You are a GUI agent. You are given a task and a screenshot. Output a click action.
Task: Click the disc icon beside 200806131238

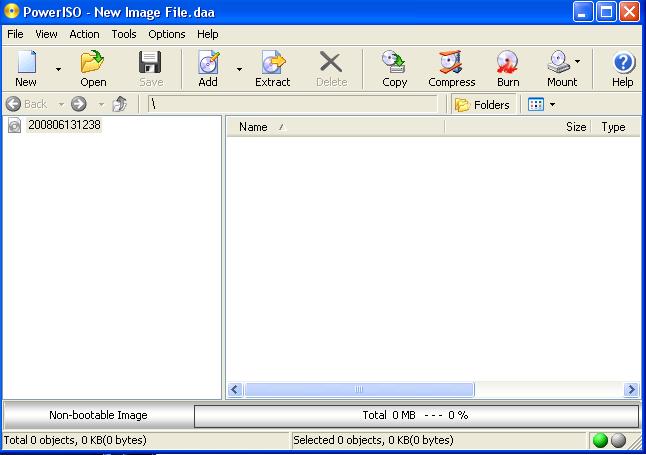pyautogui.click(x=14, y=125)
